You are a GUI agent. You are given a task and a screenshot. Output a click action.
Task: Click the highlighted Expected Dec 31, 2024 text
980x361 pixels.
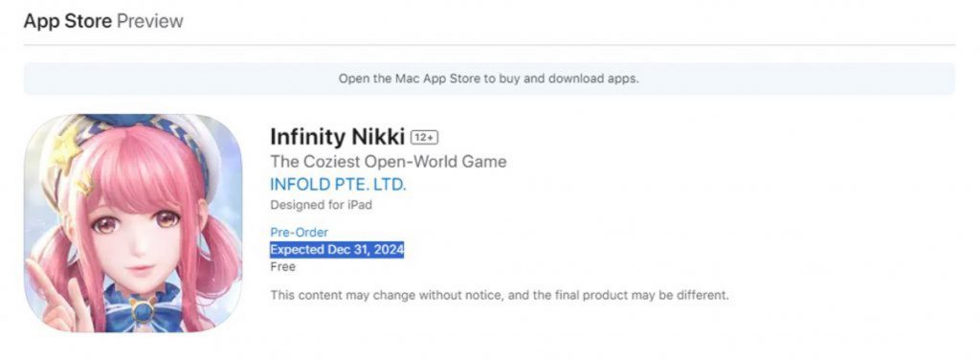point(337,250)
